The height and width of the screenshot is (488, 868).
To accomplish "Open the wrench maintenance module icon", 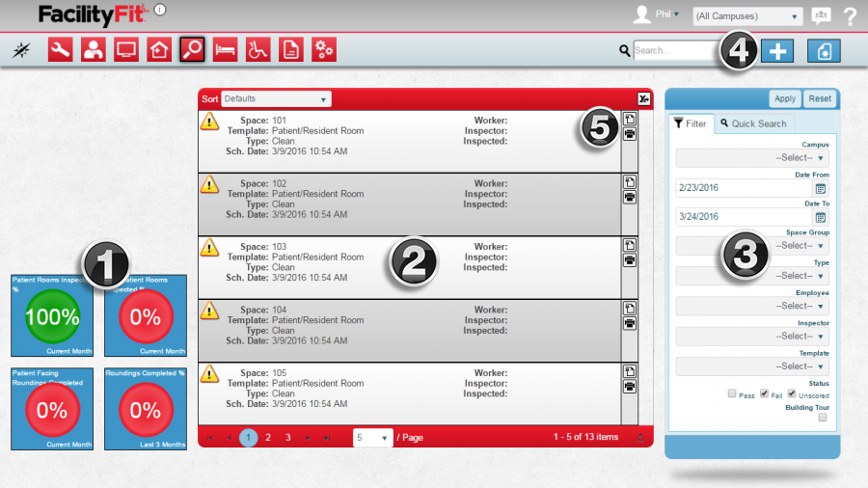I will pyautogui.click(x=61, y=50).
